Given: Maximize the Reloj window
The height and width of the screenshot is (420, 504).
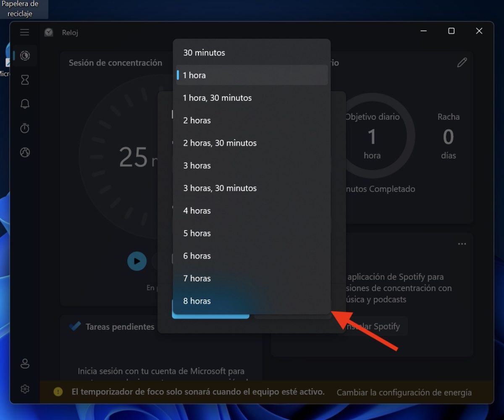Looking at the screenshot, I should pos(451,31).
